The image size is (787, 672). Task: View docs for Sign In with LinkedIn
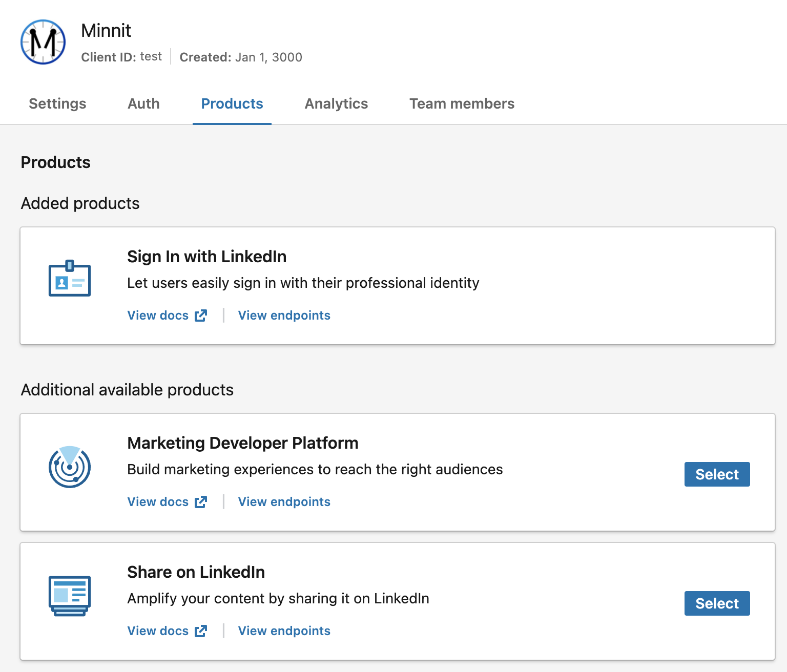[158, 315]
